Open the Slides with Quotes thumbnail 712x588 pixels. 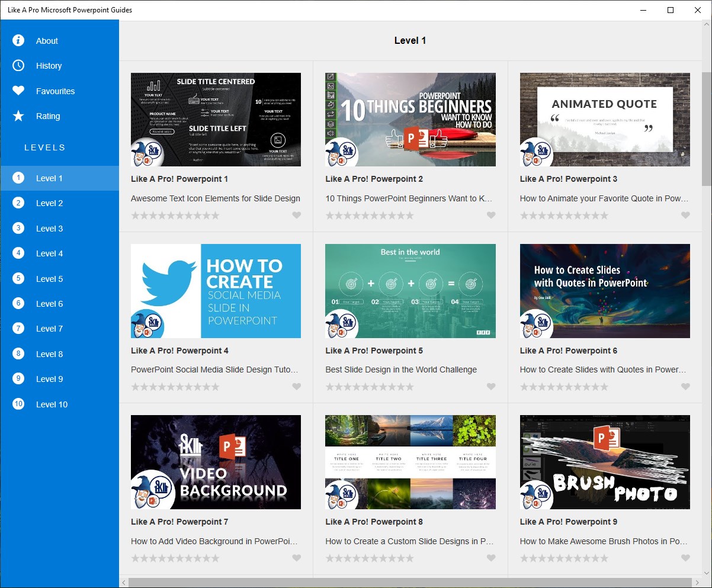click(x=605, y=291)
